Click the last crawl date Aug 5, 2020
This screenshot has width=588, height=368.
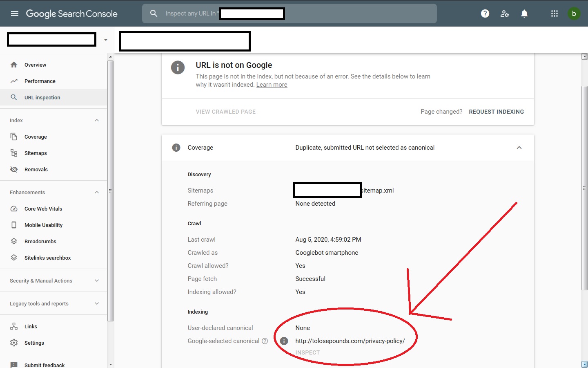[x=328, y=240]
